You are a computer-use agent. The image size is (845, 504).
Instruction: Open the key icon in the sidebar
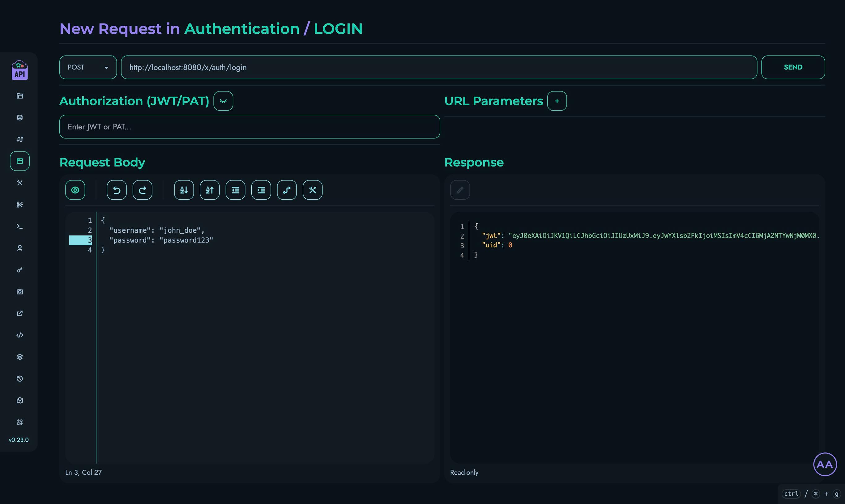(x=20, y=270)
